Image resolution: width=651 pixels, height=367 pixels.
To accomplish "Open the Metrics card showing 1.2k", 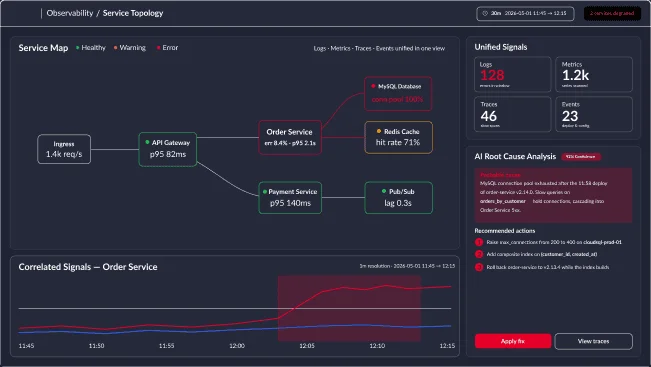I will [594, 74].
